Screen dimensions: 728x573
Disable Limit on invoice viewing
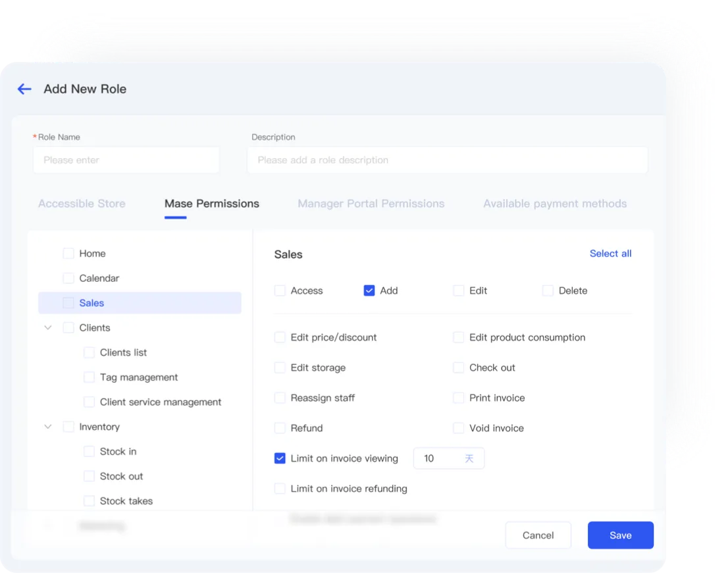click(280, 458)
